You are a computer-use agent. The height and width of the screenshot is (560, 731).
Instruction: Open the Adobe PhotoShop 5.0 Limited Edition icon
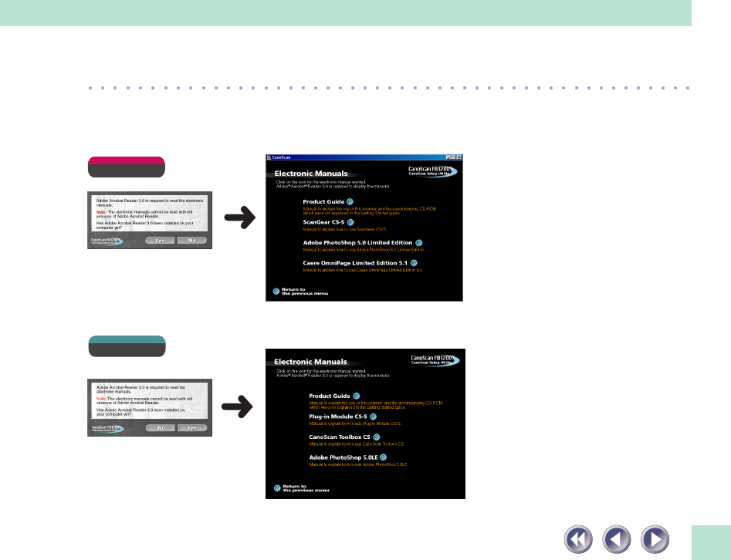418,243
